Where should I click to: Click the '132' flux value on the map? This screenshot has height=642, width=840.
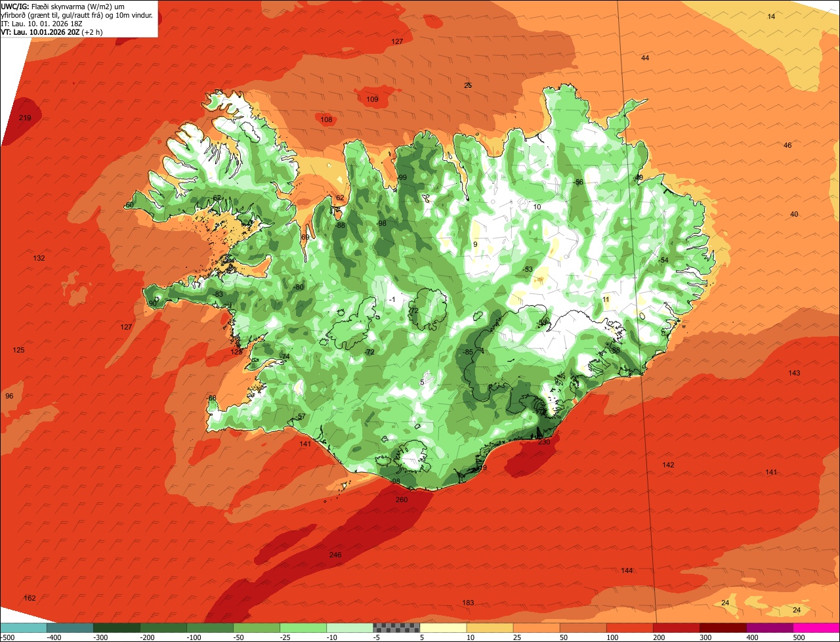point(39,258)
